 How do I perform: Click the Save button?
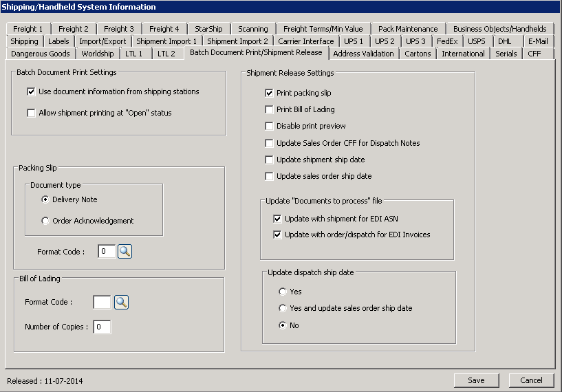(476, 380)
